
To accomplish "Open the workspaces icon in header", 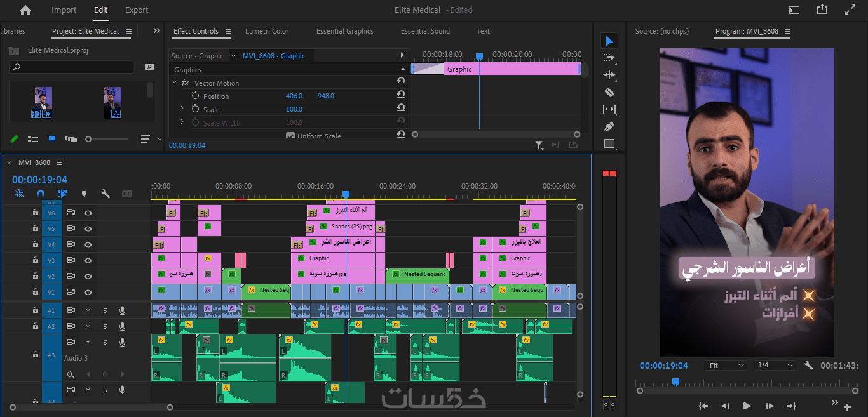I will coord(794,10).
